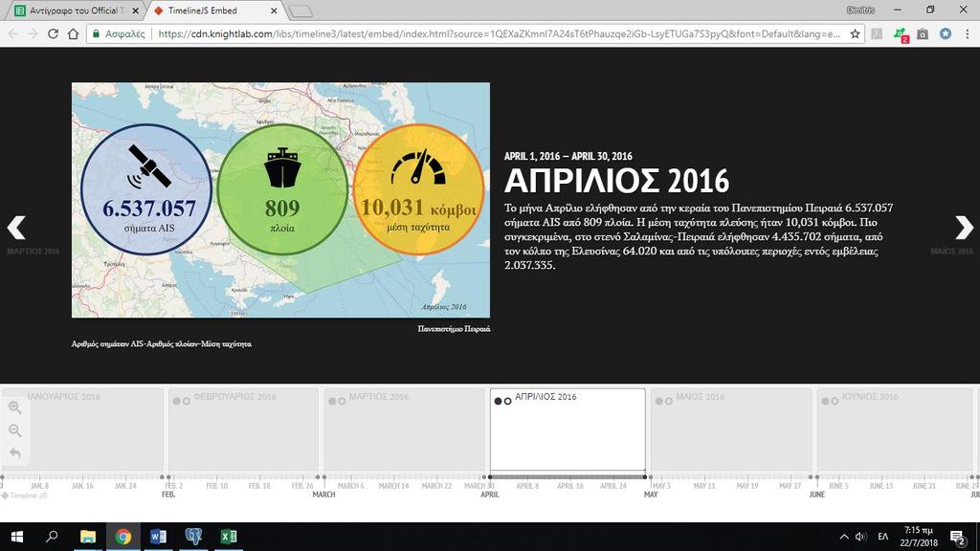Go forward in browser history
The image size is (980, 551).
click(x=33, y=33)
